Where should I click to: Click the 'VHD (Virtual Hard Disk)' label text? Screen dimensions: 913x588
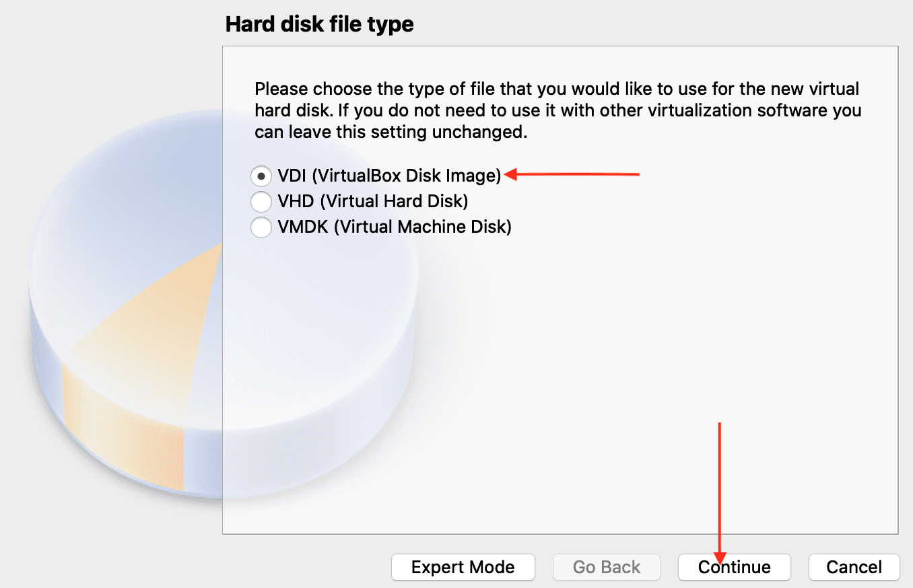pyautogui.click(x=372, y=201)
